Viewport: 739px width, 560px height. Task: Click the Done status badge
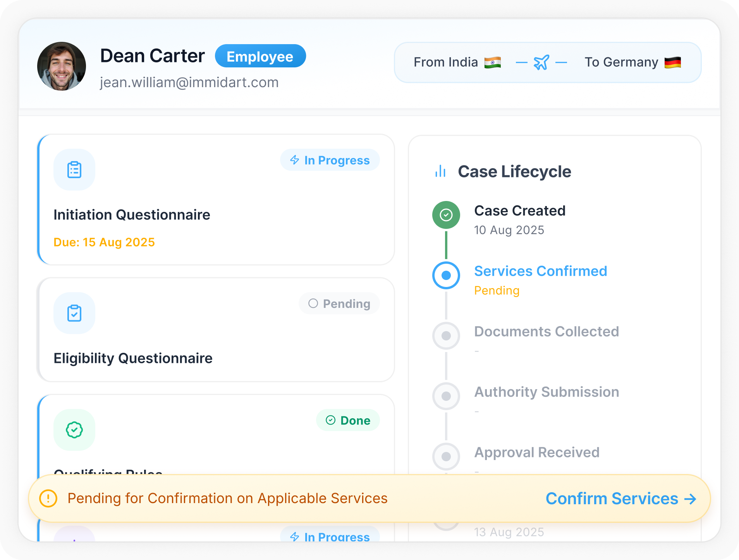[348, 420]
